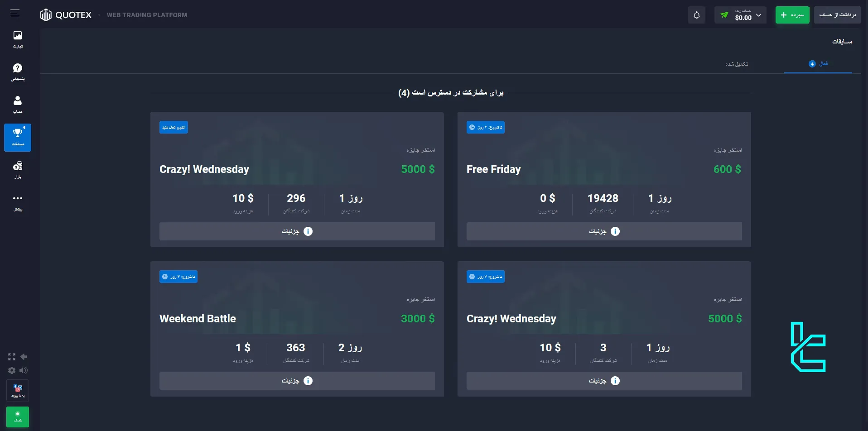The width and height of the screenshot is (868, 431).
Task: Click the green deposit button
Action: tap(792, 15)
